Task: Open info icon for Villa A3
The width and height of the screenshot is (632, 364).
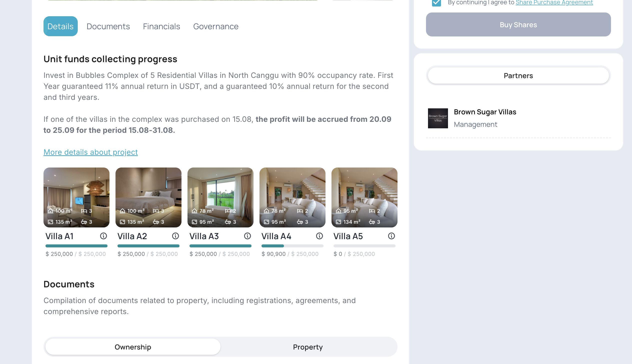Action: (x=247, y=236)
